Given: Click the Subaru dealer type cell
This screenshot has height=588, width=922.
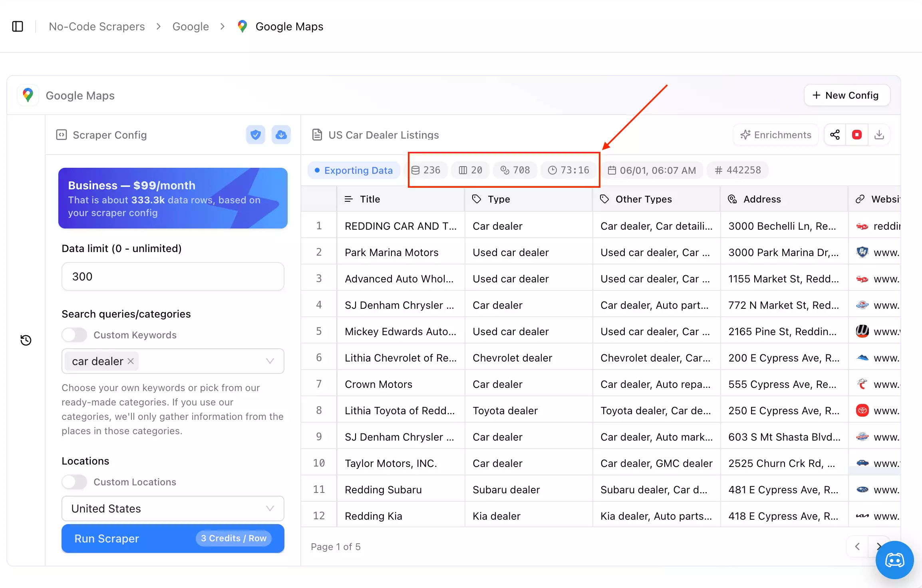Looking at the screenshot, I should pyautogui.click(x=529, y=489).
